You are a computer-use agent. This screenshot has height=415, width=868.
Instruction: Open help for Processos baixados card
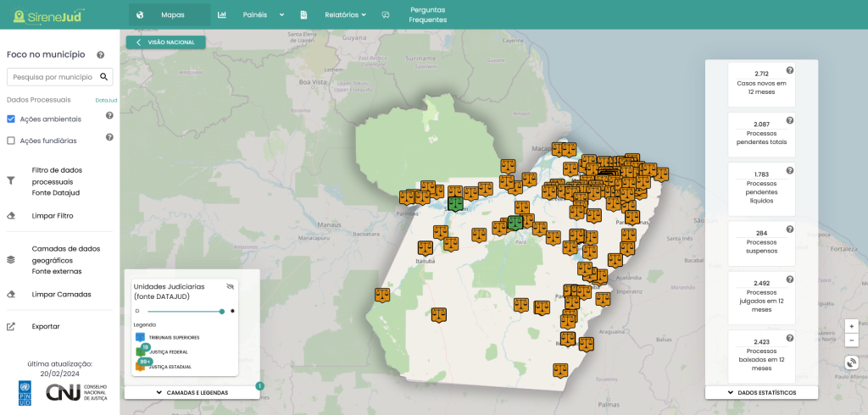(790, 338)
